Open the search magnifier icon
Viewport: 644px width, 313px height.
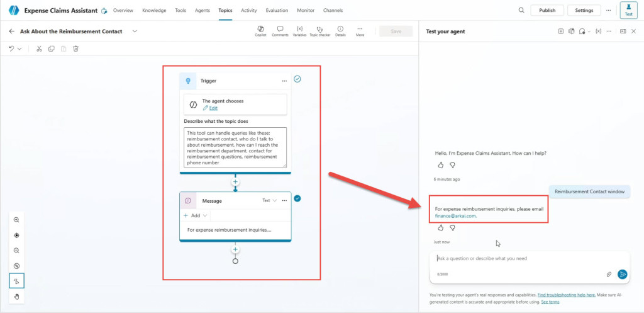[x=521, y=10]
